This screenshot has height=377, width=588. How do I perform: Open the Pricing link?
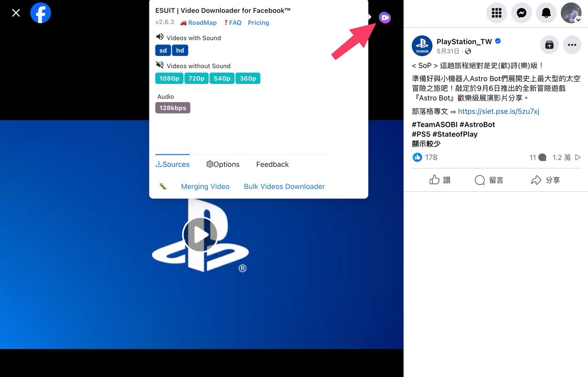tap(259, 23)
